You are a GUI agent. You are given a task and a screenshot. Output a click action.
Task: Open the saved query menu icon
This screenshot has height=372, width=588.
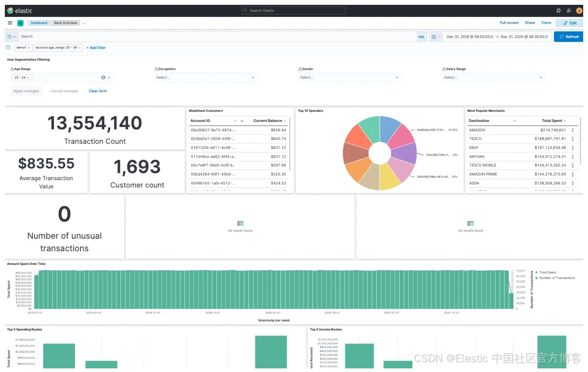pyautogui.click(x=12, y=37)
